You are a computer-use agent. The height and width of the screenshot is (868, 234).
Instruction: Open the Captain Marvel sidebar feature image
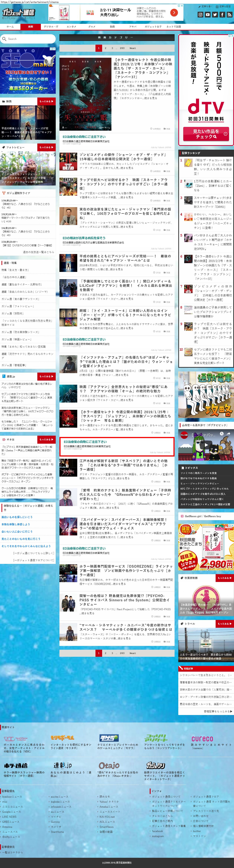(28, 123)
